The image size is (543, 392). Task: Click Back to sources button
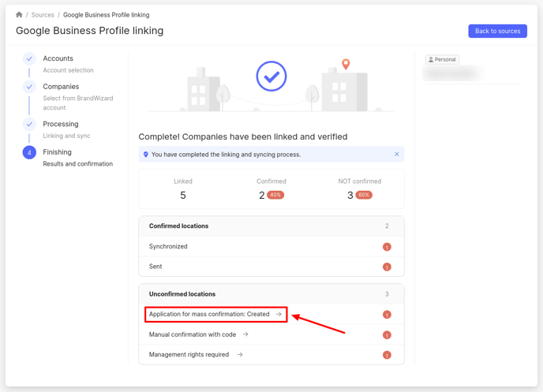pyautogui.click(x=498, y=31)
